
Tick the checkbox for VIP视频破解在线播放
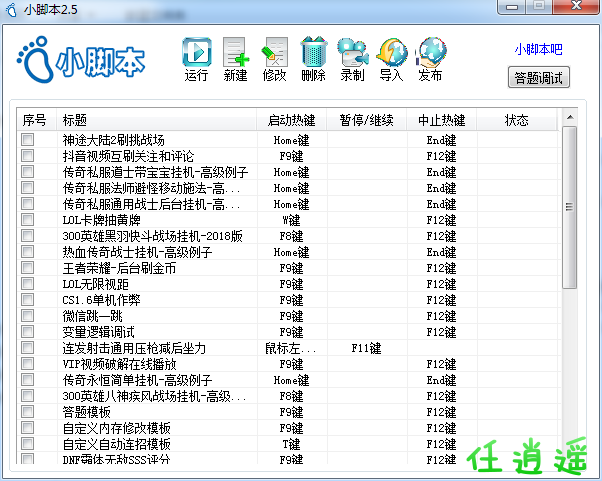pyautogui.click(x=28, y=364)
